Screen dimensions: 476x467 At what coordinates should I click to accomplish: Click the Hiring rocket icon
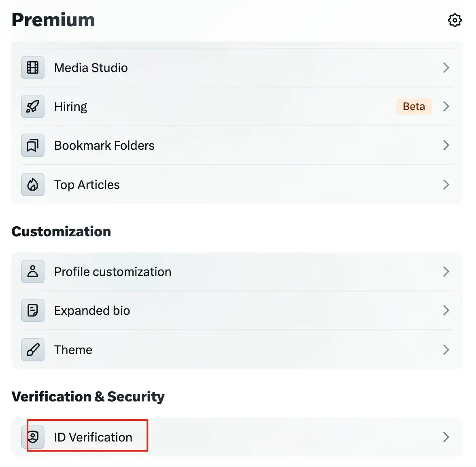33,106
